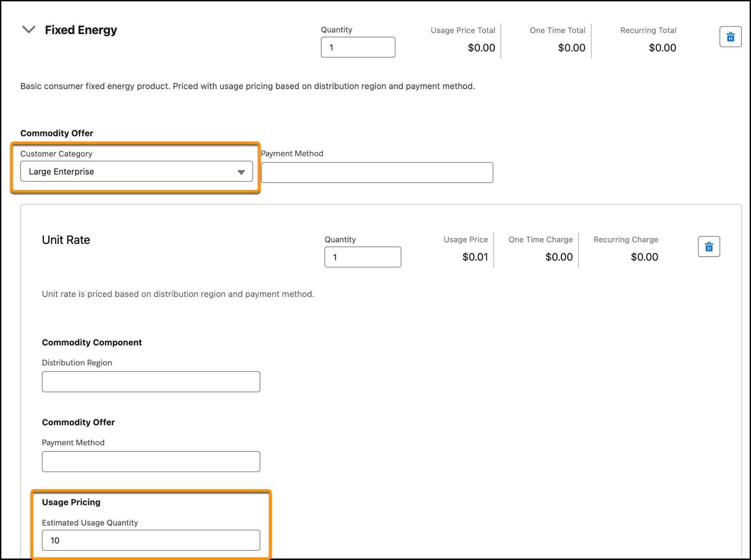751x560 pixels.
Task: Click the Payment Method field under Unit Rate
Action: pos(151,461)
